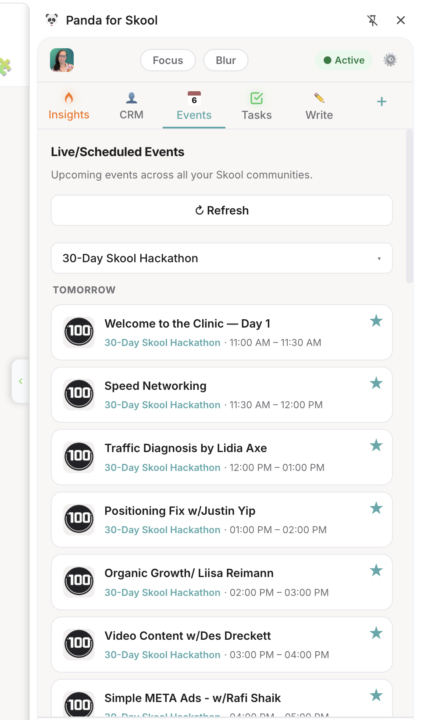
Task: Follow 30-Day Skool Hackathon link under Organic Growth
Action: [x=162, y=592]
